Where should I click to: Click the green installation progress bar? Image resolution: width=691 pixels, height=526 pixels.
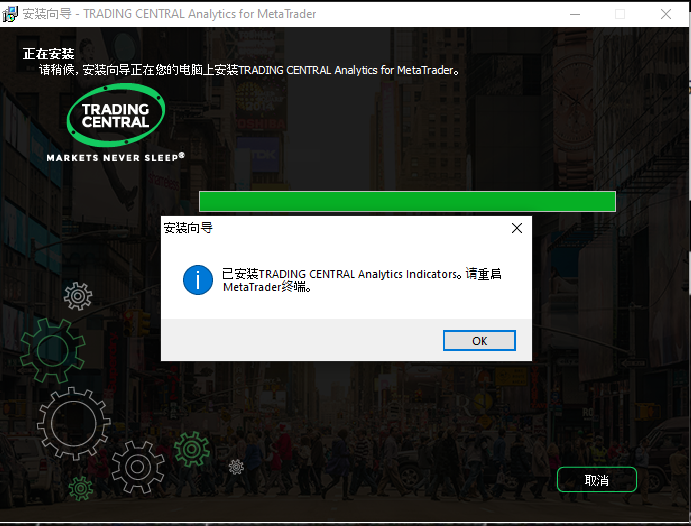pyautogui.click(x=406, y=201)
